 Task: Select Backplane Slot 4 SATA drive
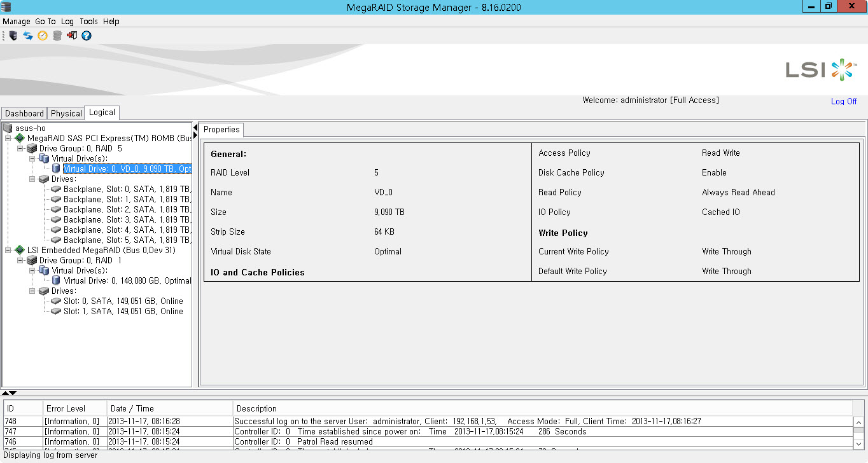coord(127,230)
